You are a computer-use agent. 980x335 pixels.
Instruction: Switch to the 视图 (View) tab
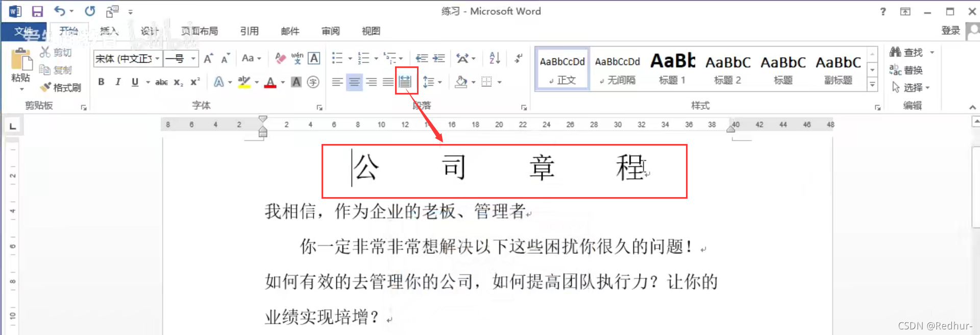click(371, 31)
